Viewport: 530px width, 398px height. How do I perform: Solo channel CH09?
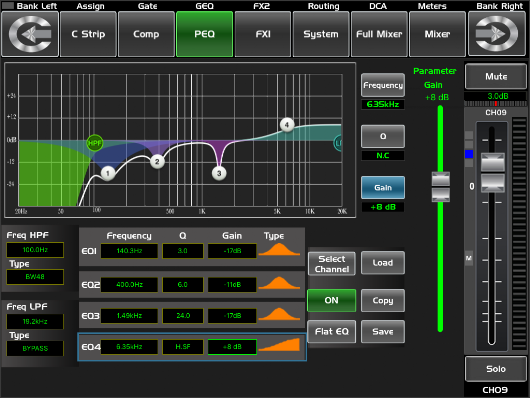point(496,369)
